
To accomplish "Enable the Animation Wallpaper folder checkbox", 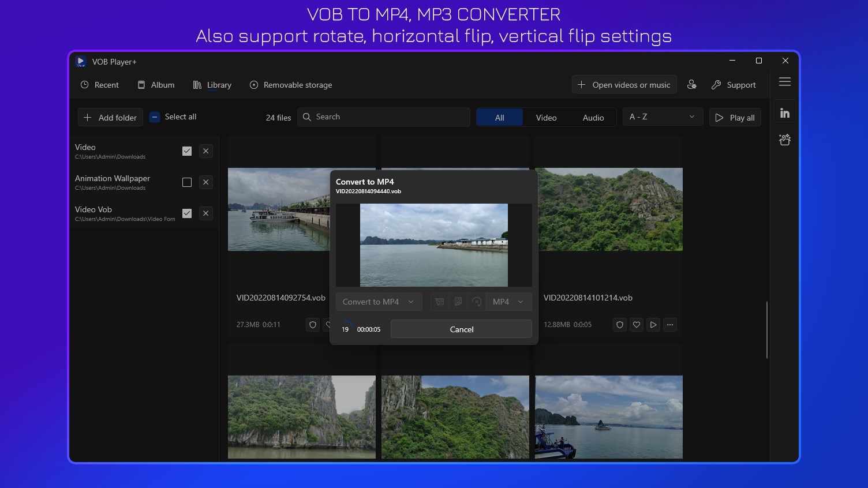I will coord(186,182).
